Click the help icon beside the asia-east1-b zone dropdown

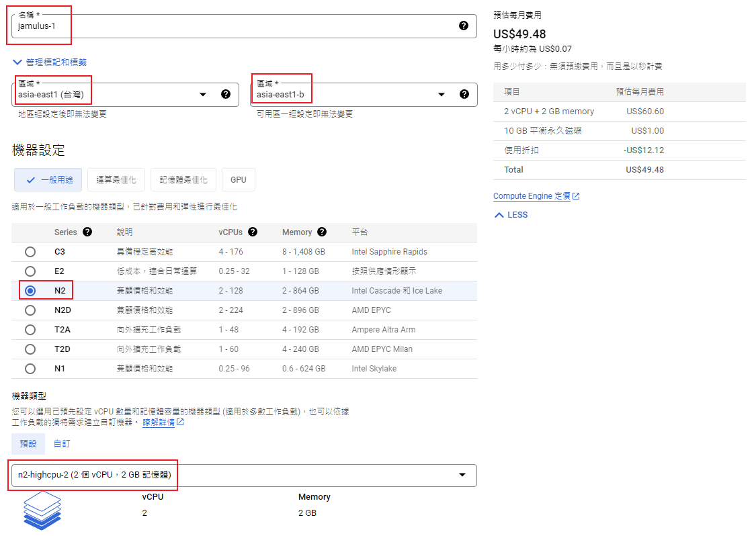tap(464, 94)
